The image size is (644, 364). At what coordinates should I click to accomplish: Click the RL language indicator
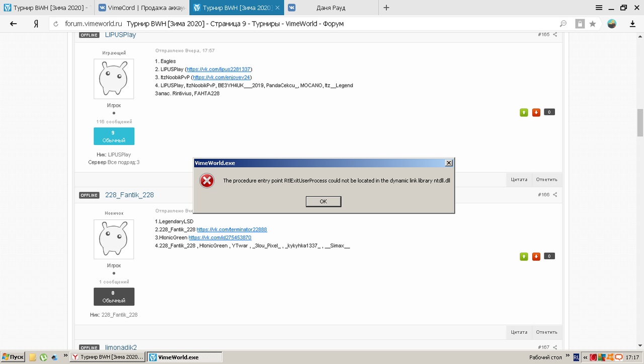tap(576, 357)
